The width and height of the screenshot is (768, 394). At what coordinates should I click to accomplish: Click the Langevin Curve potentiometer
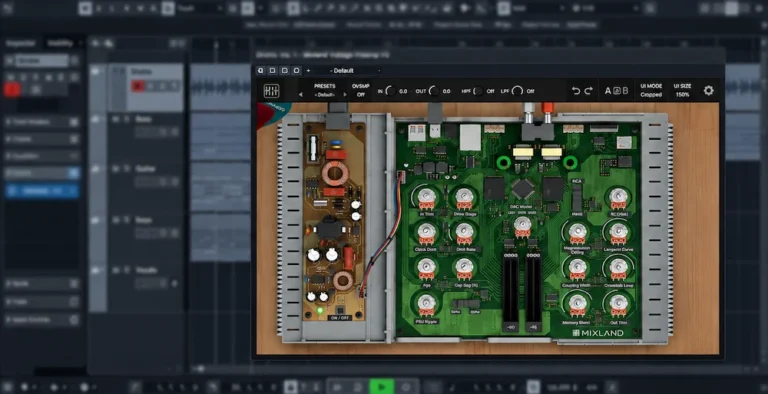618,231
